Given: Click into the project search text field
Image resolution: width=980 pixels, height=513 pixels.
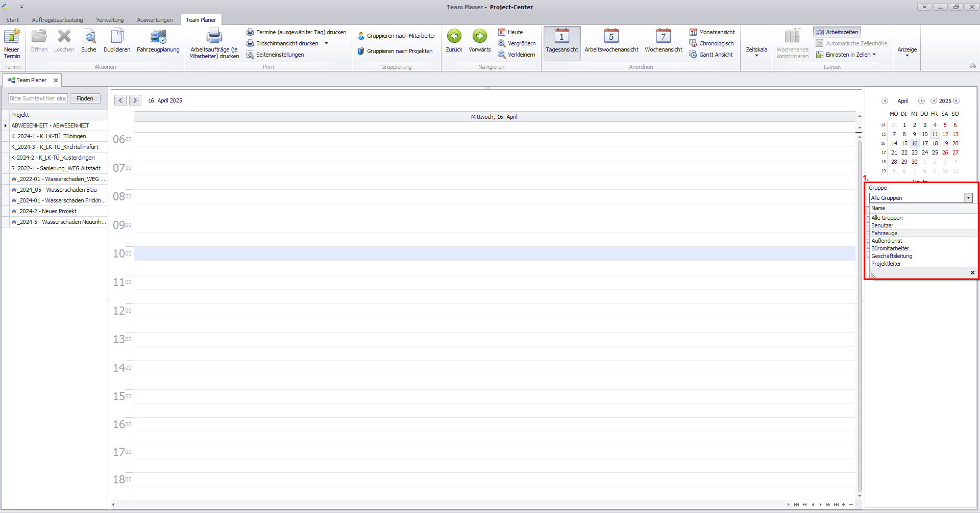Looking at the screenshot, I should point(38,98).
